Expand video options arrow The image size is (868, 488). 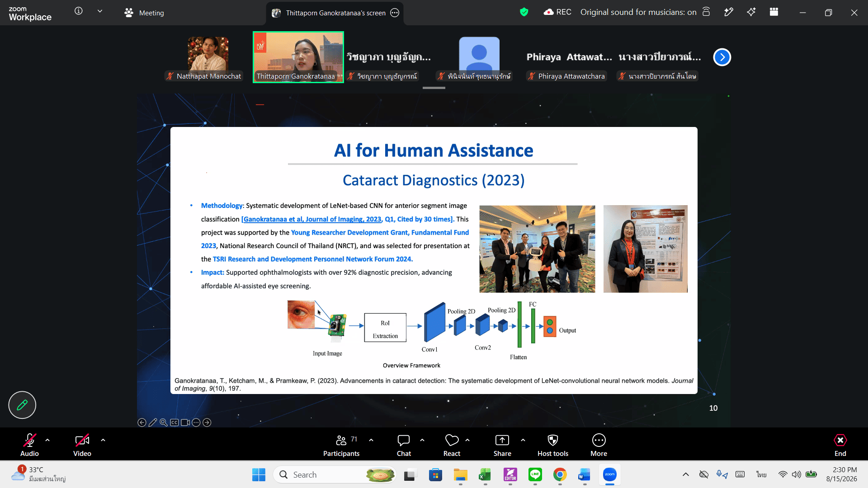[103, 440]
